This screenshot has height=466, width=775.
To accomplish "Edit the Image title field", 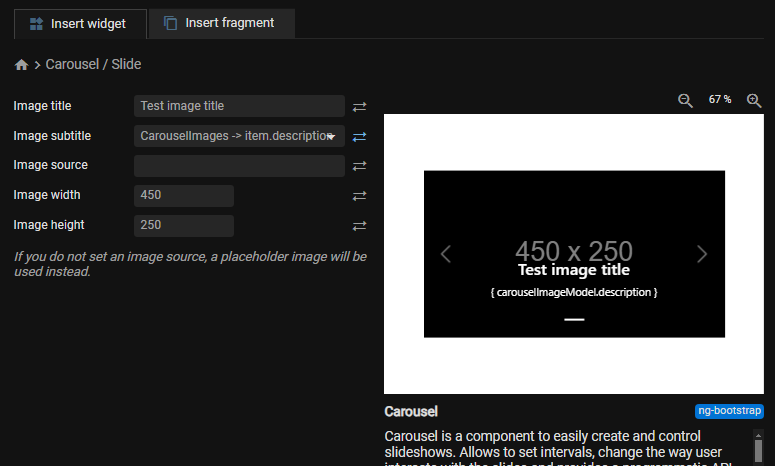I will [x=239, y=106].
